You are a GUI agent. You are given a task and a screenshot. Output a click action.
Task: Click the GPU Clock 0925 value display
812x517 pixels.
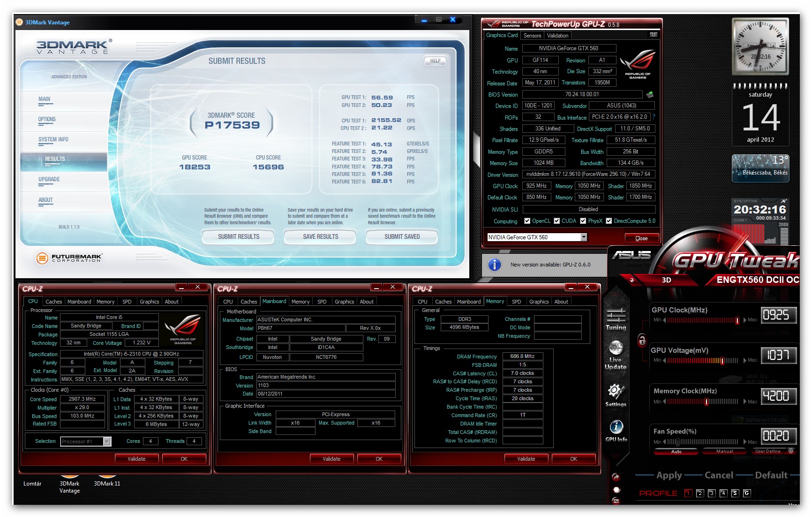[x=778, y=315]
